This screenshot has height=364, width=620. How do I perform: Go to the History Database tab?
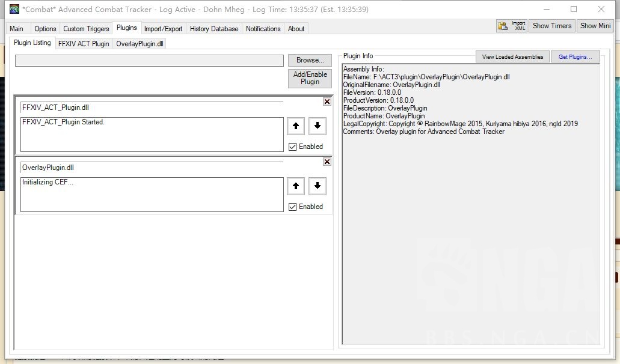(213, 29)
